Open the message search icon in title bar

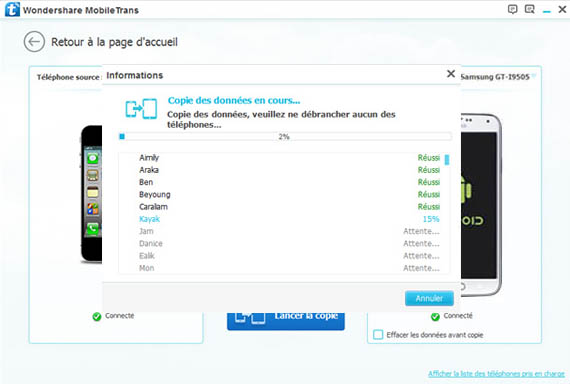[530, 9]
